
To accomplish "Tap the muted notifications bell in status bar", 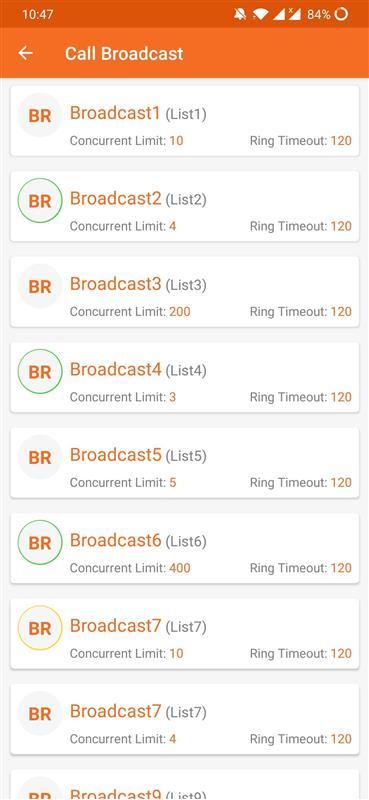I will pos(239,14).
